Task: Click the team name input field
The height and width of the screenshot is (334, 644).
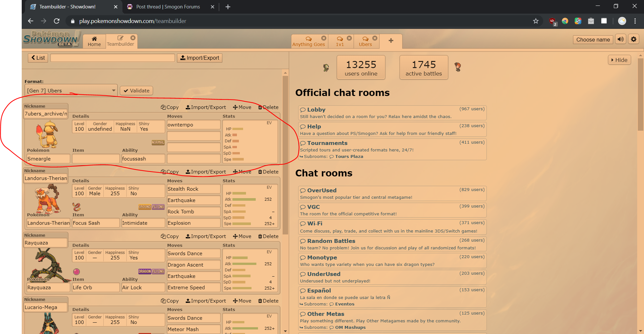Action: point(112,58)
